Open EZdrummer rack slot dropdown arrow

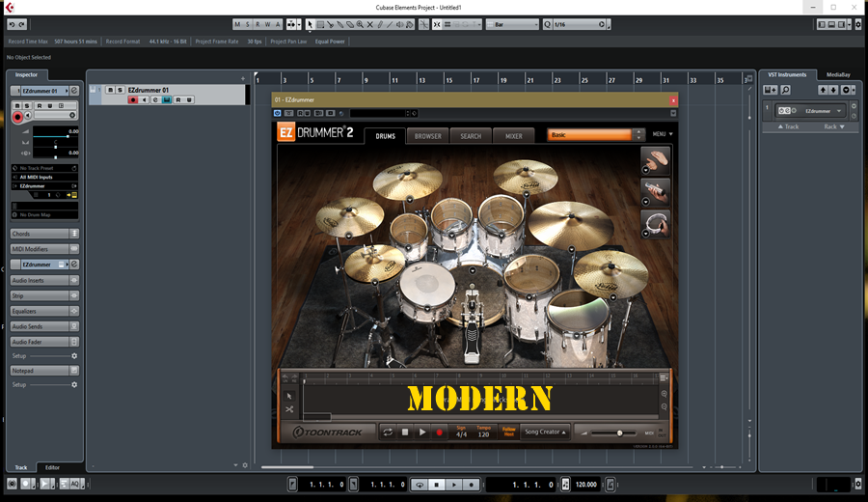pos(839,111)
